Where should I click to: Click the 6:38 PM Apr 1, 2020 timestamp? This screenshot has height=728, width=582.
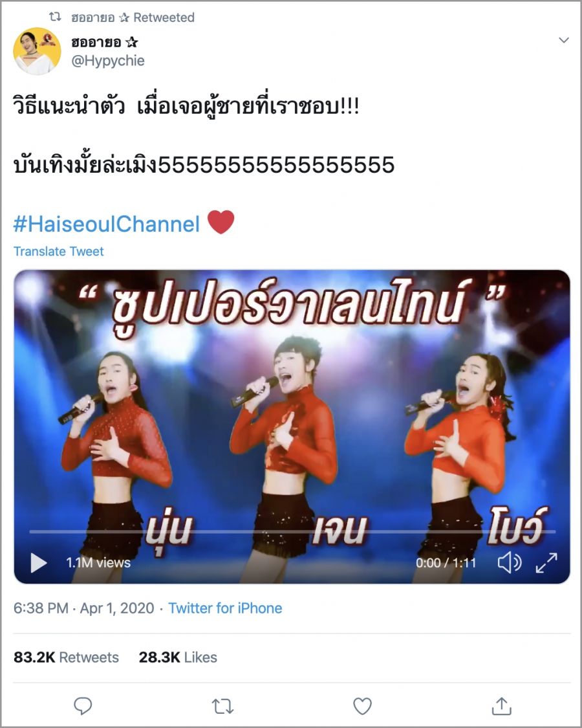(x=83, y=608)
